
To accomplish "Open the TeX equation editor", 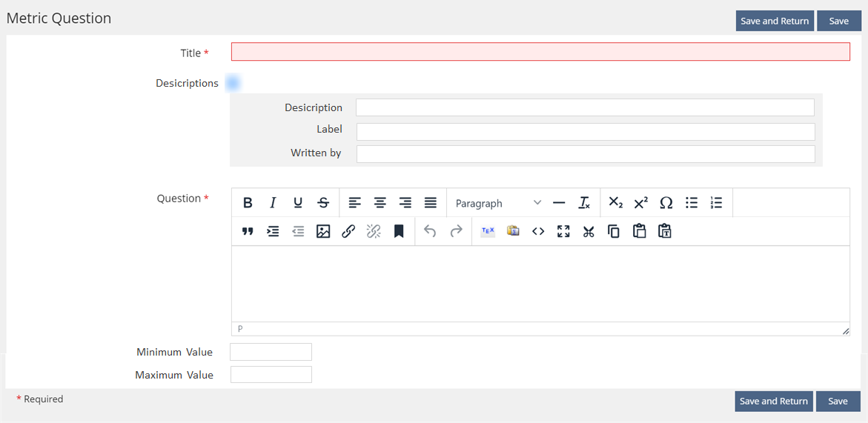I will tap(488, 232).
